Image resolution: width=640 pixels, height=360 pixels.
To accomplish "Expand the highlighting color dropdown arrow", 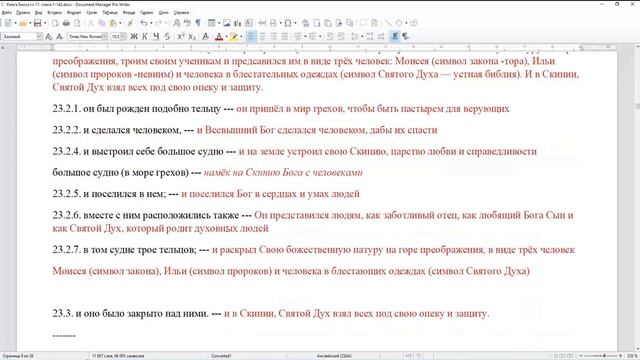I will (x=241, y=36).
